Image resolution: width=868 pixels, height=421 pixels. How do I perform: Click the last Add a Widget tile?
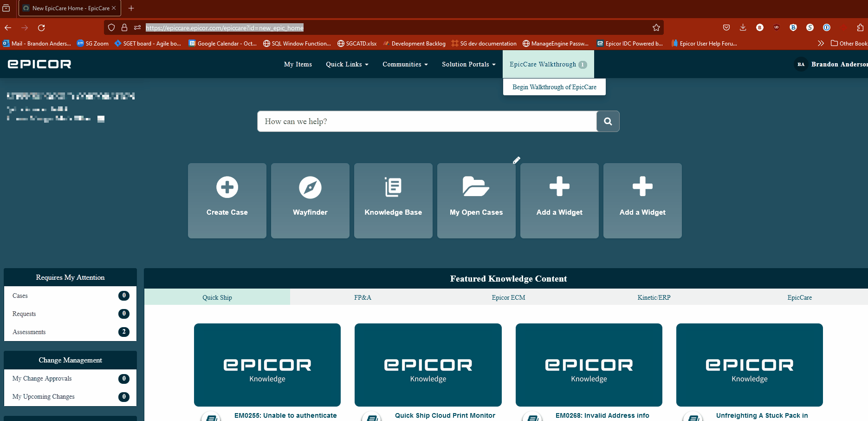click(642, 201)
